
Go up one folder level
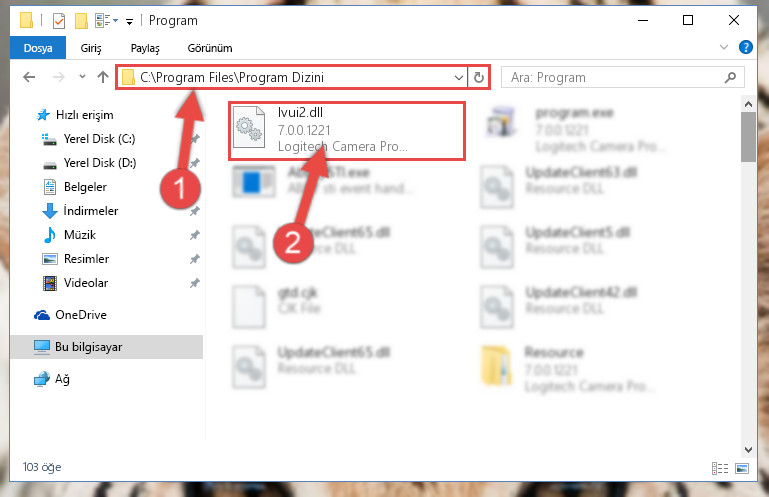point(103,77)
